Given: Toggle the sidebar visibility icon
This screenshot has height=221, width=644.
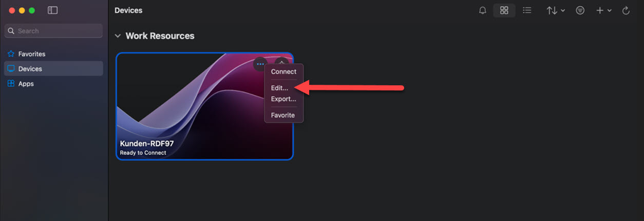Looking at the screenshot, I should point(52,10).
